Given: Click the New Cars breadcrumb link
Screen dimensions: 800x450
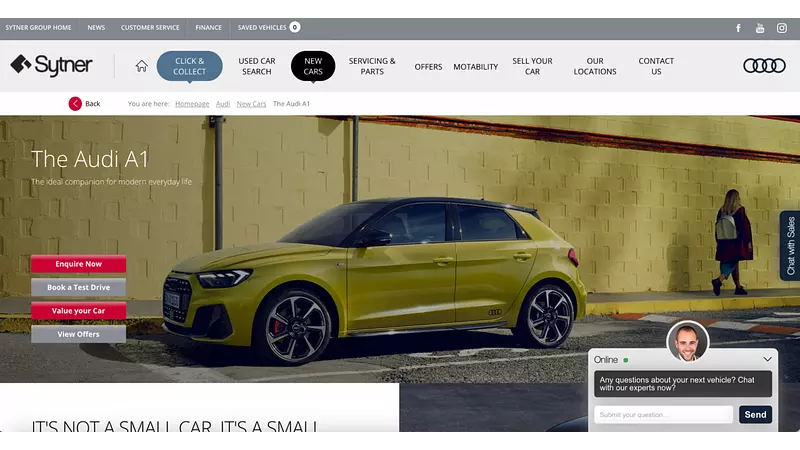Looking at the screenshot, I should pyautogui.click(x=251, y=104).
